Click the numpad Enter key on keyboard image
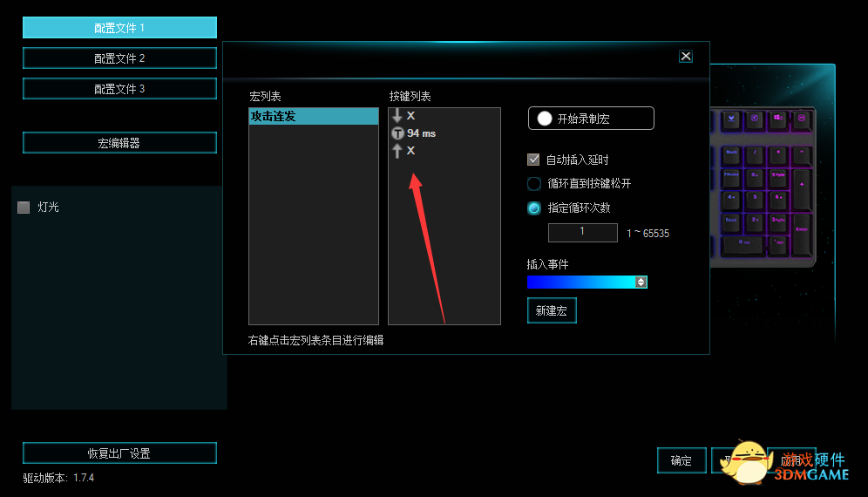This screenshot has width=868, height=497. point(800,231)
